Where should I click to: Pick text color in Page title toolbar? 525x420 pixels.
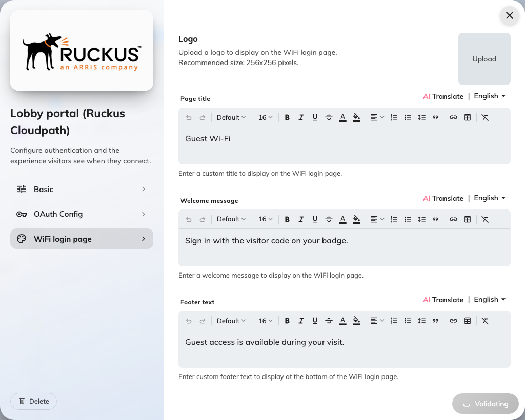(342, 117)
